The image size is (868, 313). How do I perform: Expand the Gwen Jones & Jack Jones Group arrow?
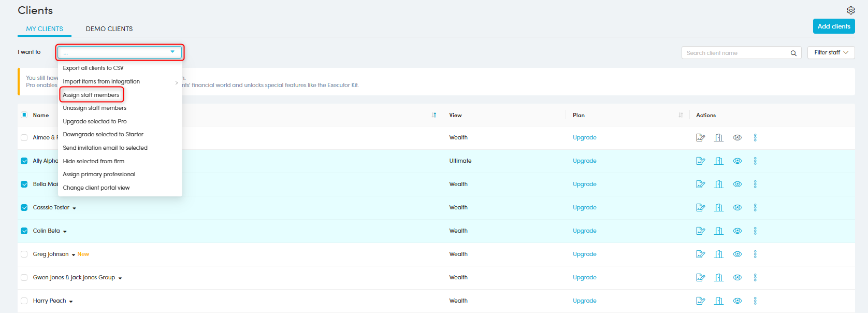coord(120,278)
